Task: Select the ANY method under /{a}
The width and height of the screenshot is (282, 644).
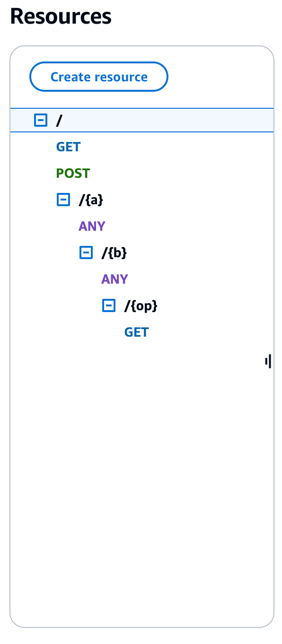Action: pyautogui.click(x=91, y=226)
